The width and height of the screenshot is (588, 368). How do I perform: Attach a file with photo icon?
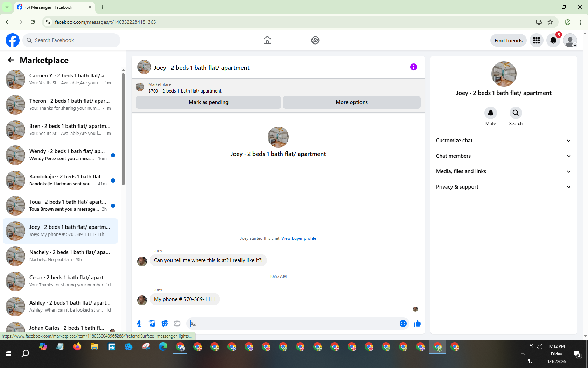pyautogui.click(x=152, y=323)
